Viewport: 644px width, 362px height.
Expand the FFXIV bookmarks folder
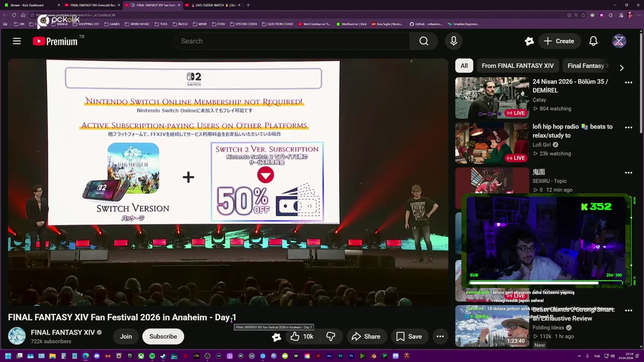[x=219, y=24]
